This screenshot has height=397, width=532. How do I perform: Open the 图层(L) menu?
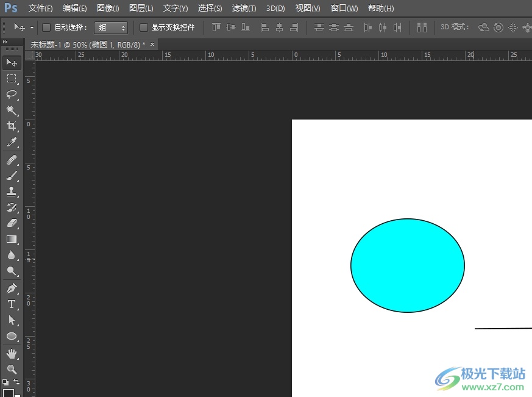(x=141, y=9)
